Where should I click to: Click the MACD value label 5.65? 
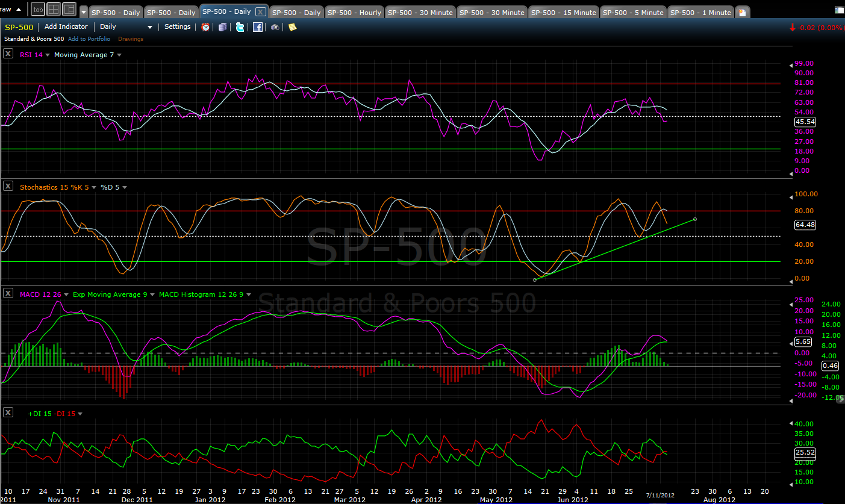803,341
